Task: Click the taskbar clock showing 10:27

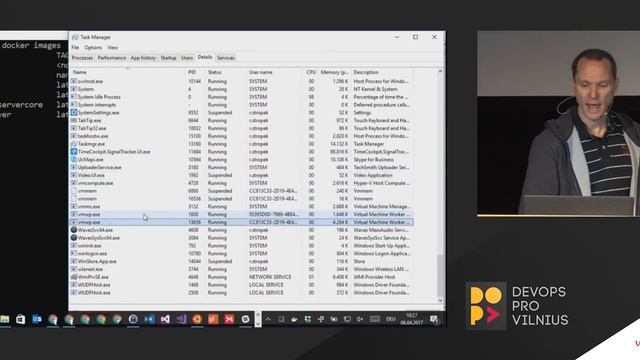Action: 412,319
